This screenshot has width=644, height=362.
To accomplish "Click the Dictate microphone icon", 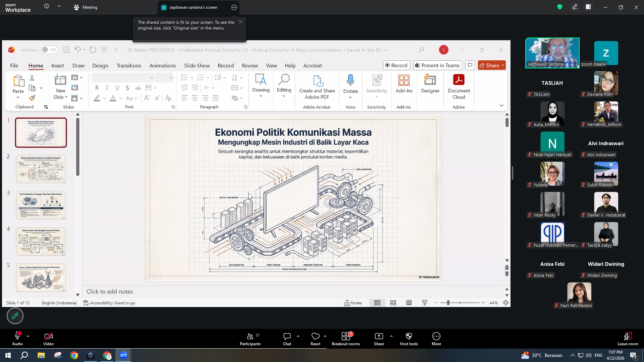I will coord(351,80).
